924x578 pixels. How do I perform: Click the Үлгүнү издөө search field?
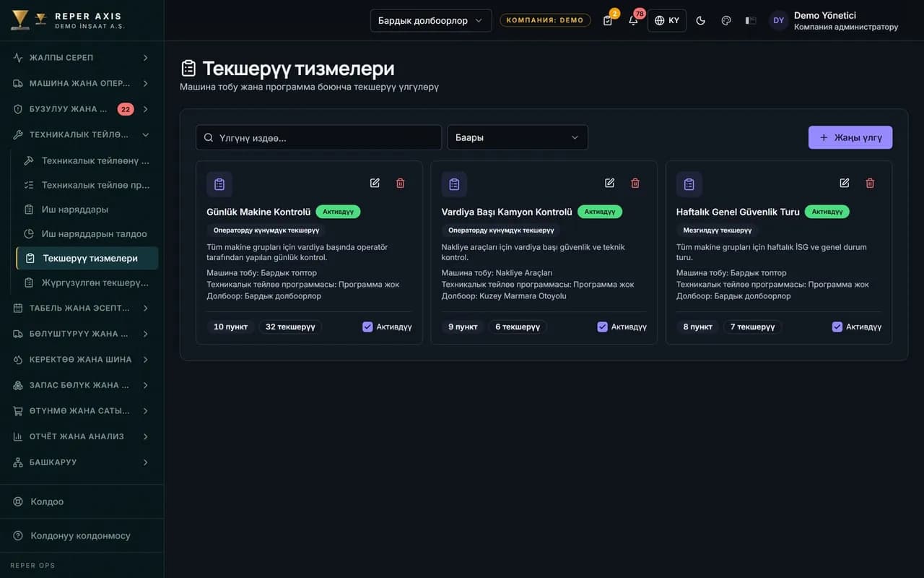[318, 137]
